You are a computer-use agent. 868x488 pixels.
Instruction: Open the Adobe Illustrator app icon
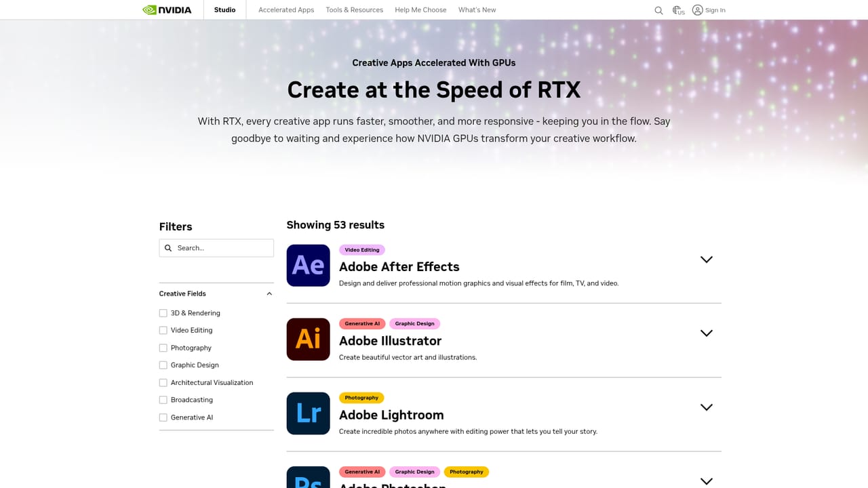pos(308,339)
